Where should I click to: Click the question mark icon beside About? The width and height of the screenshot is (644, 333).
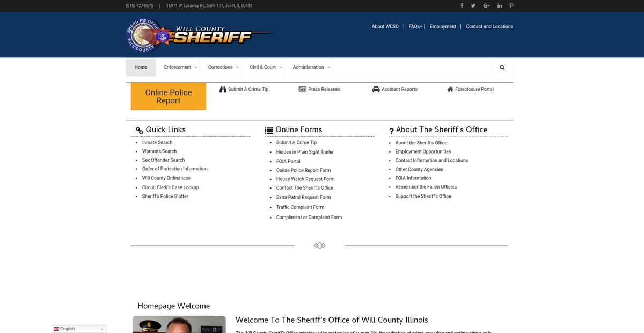coord(392,131)
